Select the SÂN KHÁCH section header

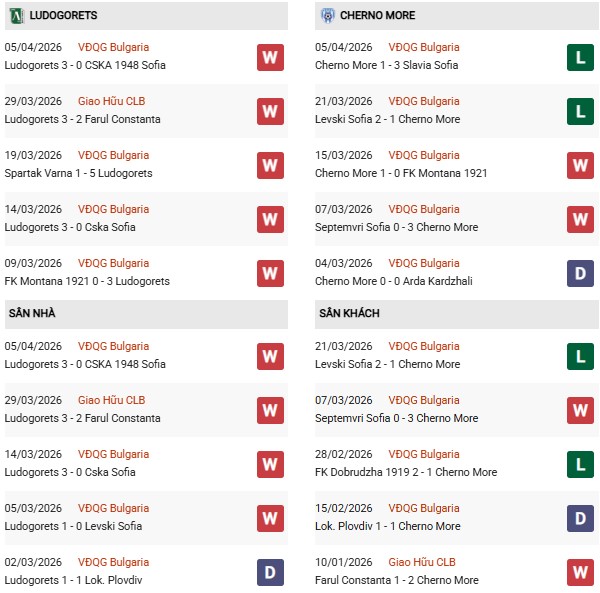click(x=349, y=313)
